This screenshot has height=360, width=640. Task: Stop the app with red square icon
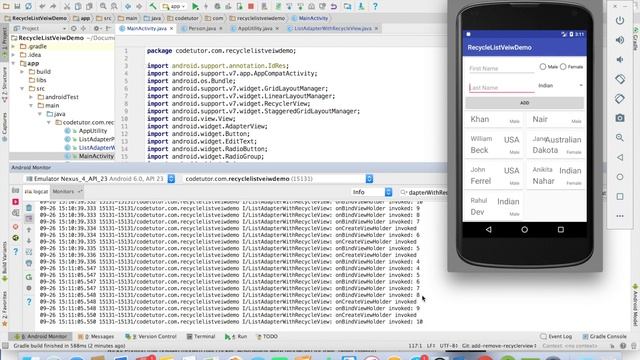tap(251, 6)
